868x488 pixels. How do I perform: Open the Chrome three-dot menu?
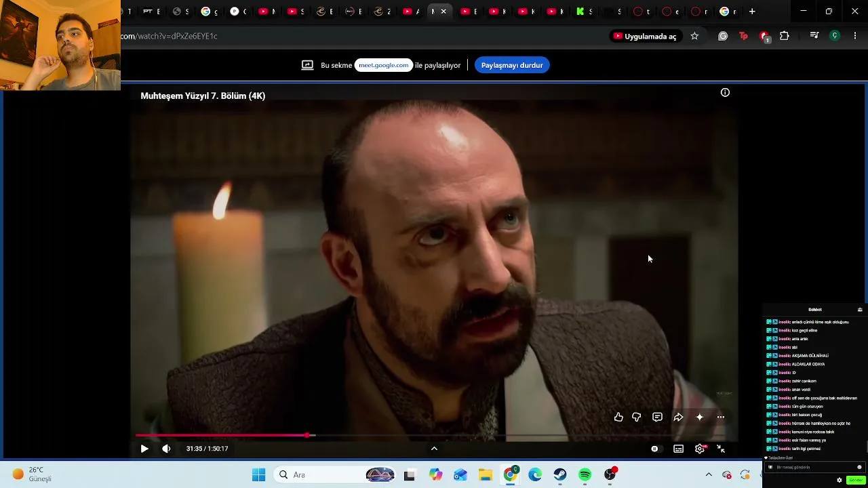(855, 36)
